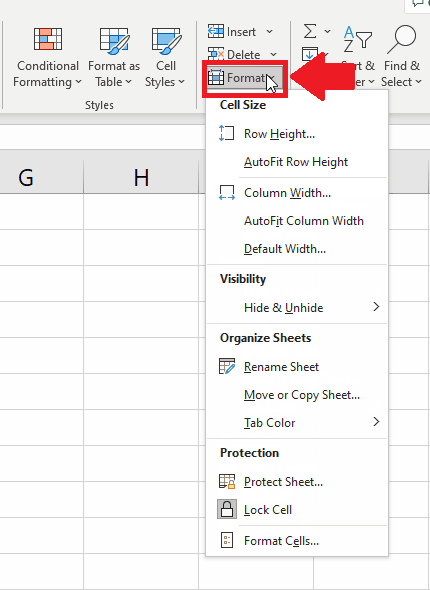Select the column H header
This screenshot has width=430, height=590.
[141, 178]
